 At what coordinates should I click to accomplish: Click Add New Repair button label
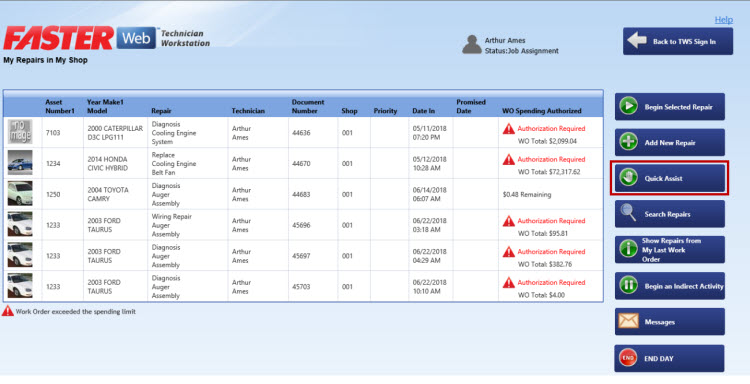670,143
